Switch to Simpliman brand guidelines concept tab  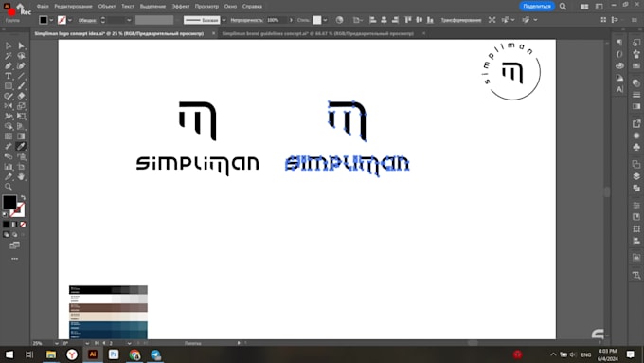(317, 34)
